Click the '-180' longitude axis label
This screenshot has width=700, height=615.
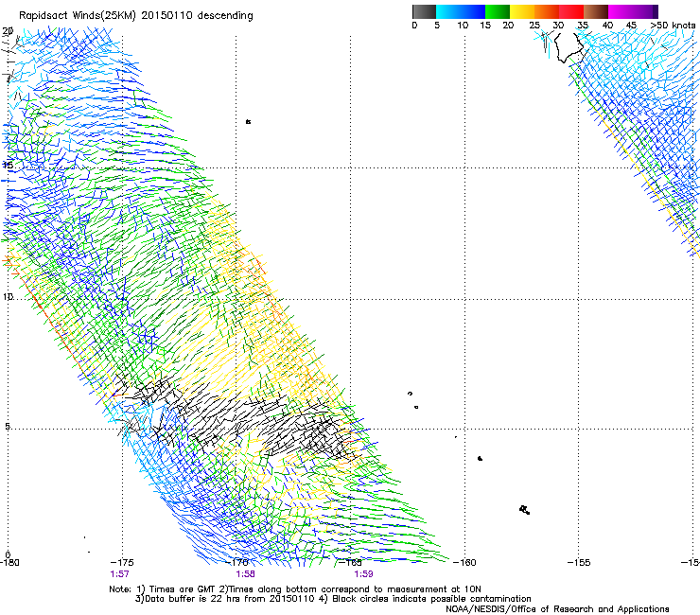pyautogui.click(x=9, y=562)
